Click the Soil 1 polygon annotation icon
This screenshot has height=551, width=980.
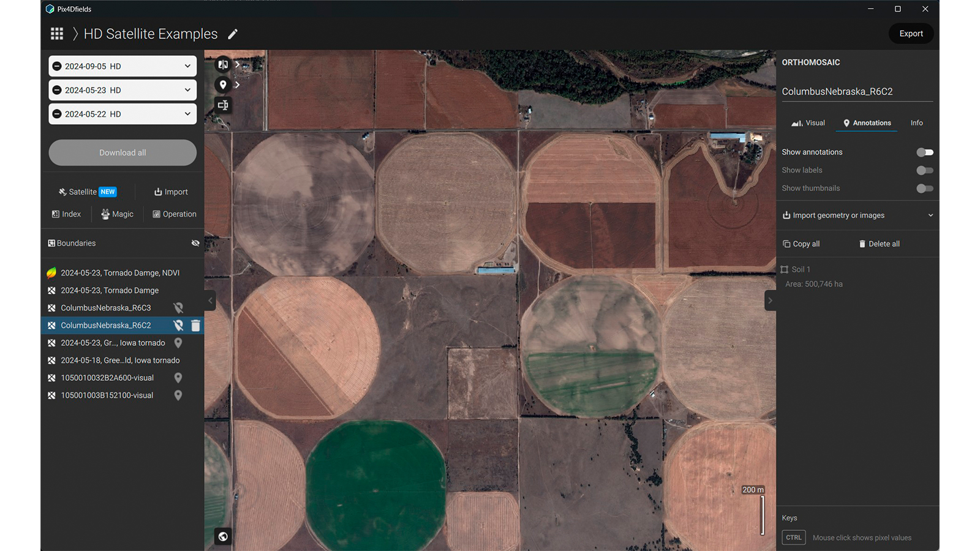click(x=785, y=269)
